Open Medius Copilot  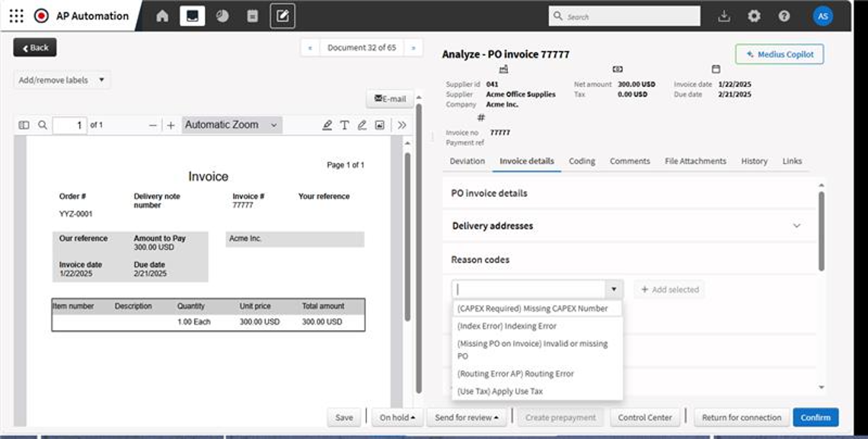coord(779,54)
